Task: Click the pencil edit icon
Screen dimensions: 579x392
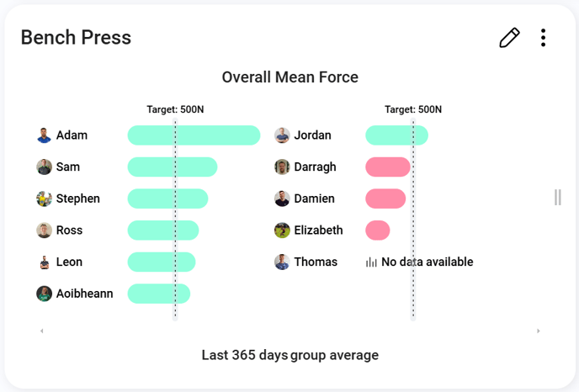Action: click(x=509, y=38)
